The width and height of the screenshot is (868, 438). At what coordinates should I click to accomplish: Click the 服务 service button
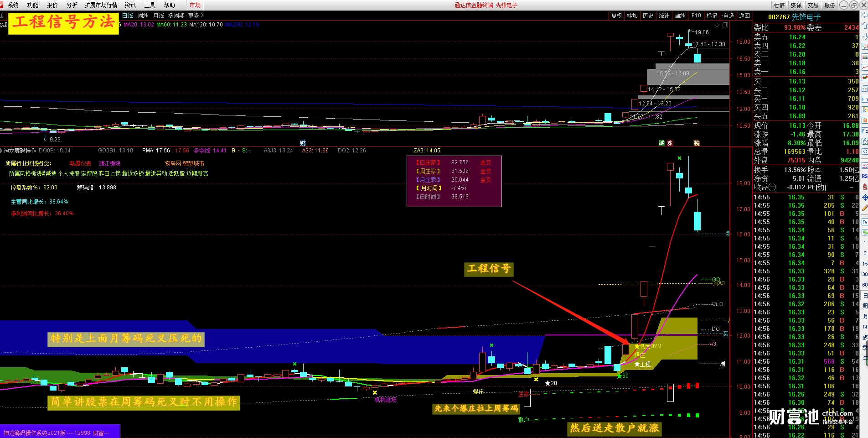click(830, 5)
